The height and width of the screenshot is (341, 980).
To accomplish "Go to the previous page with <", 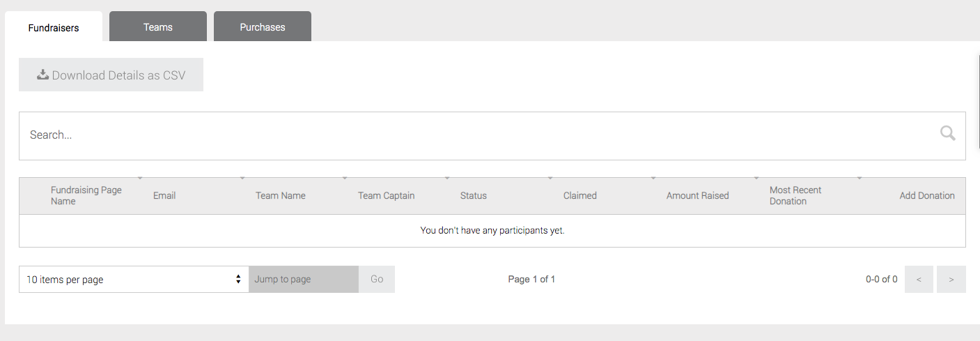I will click(919, 280).
